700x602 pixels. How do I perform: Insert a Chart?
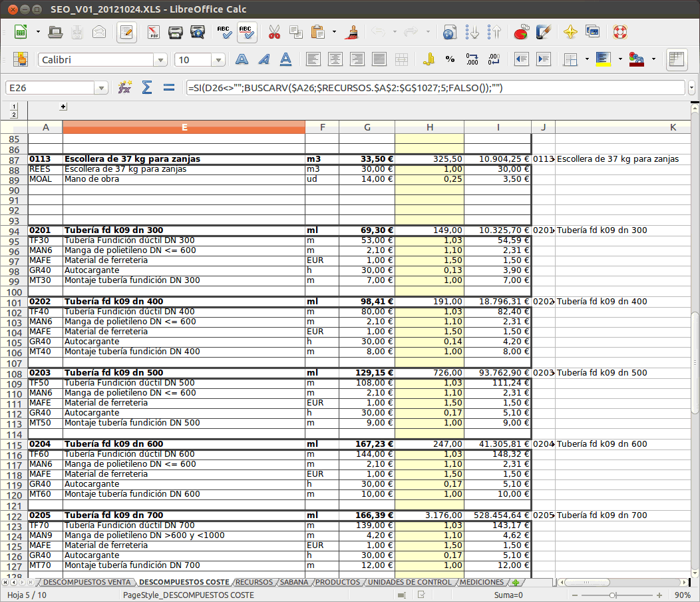pos(521,32)
